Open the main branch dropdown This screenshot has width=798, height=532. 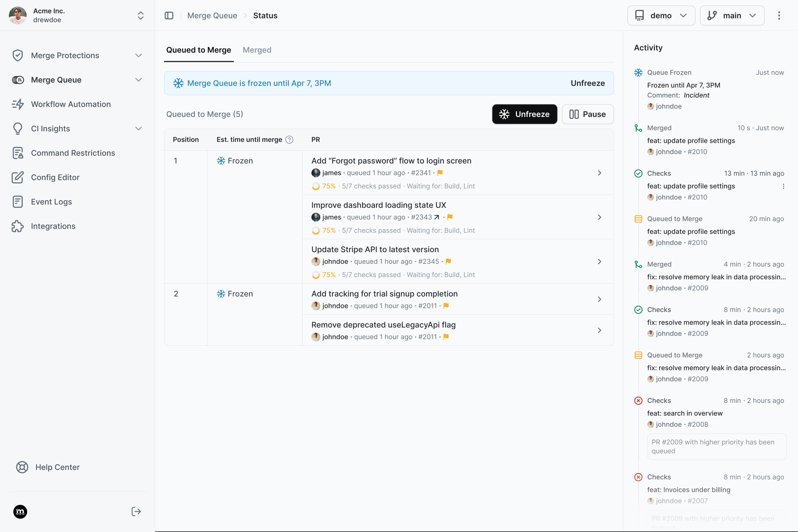coord(732,16)
